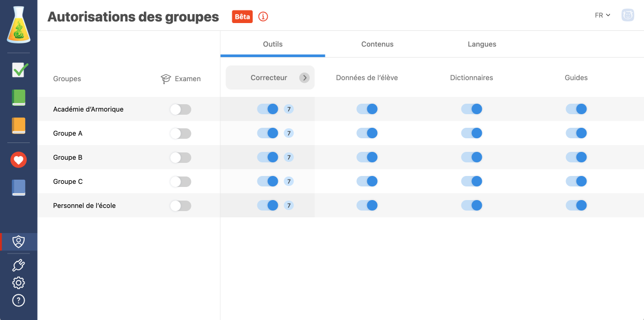Switch to the Langues tab
Image resolution: width=644 pixels, height=320 pixels.
tap(482, 45)
